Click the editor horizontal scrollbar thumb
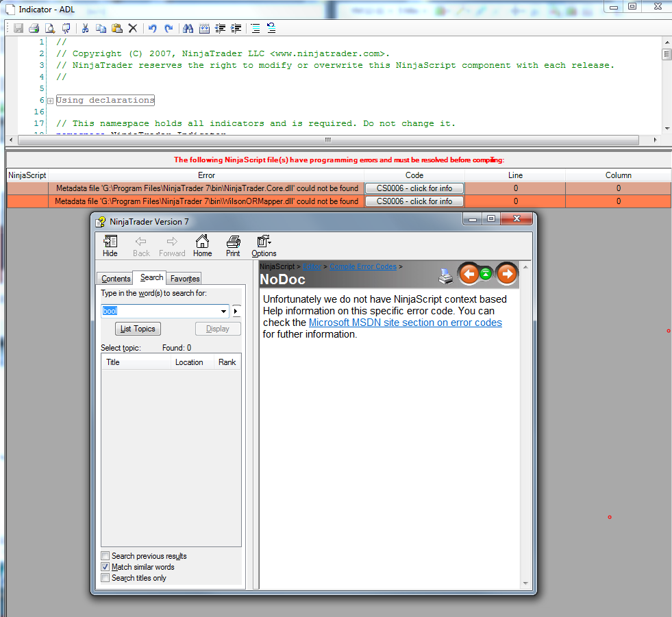672x617 pixels. click(328, 140)
